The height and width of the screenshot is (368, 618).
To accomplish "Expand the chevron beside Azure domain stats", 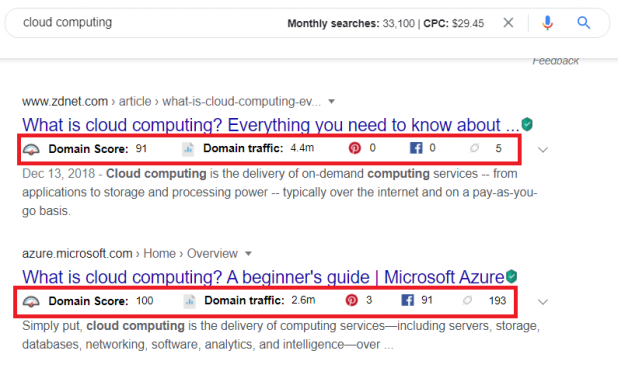I will point(543,302).
